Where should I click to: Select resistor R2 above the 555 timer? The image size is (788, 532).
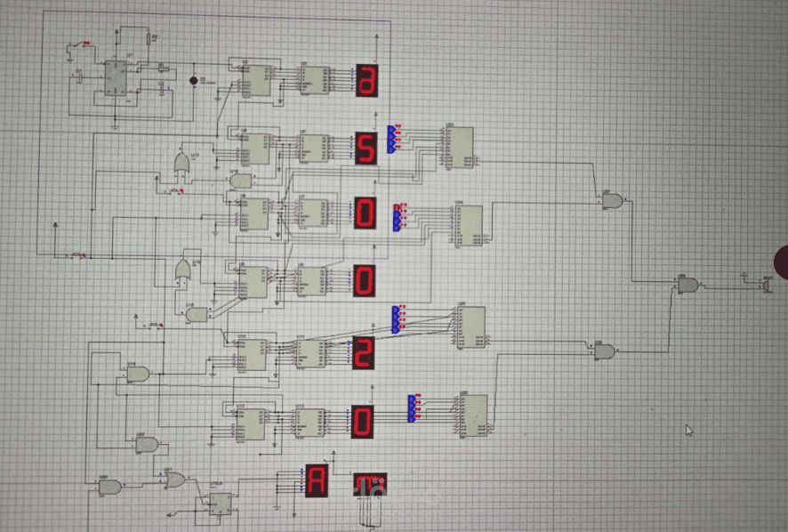pyautogui.click(x=148, y=38)
